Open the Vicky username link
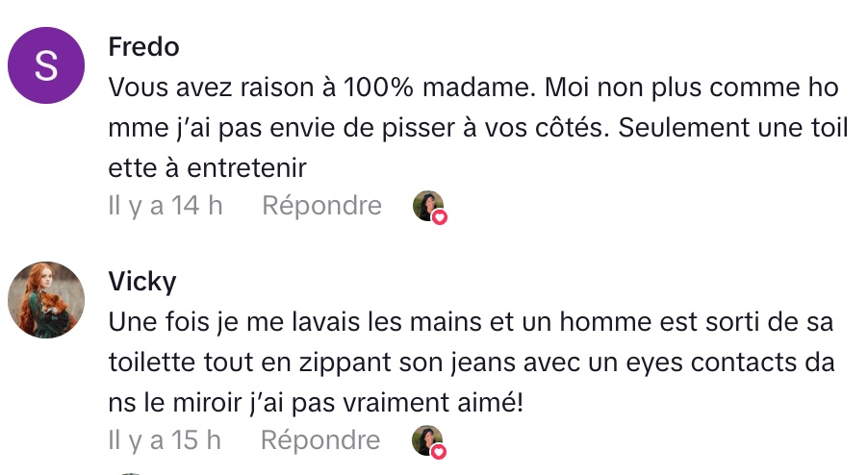The height and width of the screenshot is (475, 868). tap(141, 281)
